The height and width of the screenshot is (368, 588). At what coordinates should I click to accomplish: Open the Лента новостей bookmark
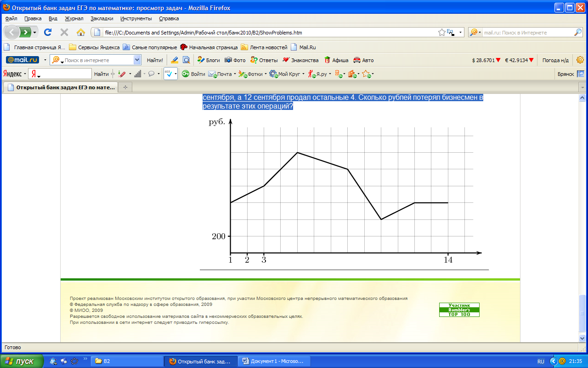[265, 47]
